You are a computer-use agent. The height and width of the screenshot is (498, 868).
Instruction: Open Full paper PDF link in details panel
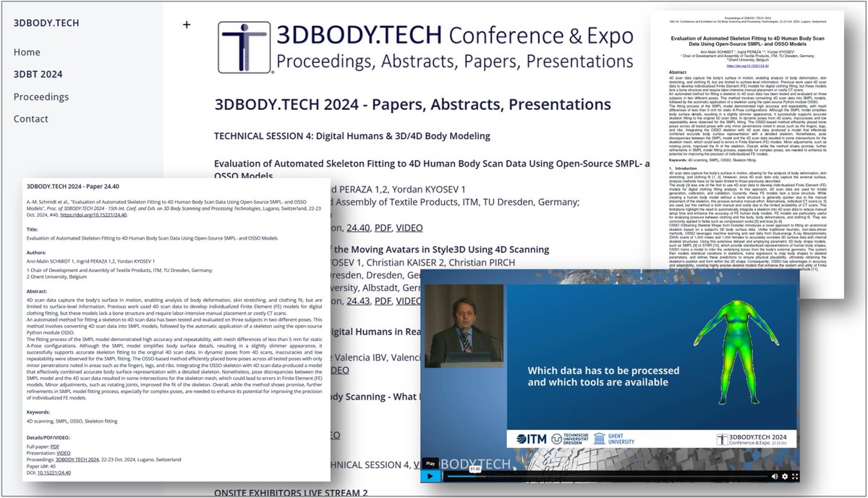pyautogui.click(x=55, y=447)
